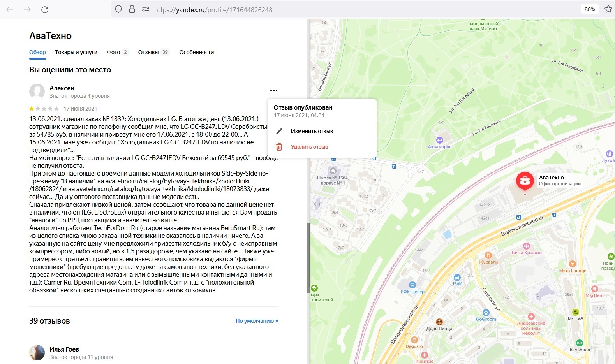Viewport: 615px width, 364px height.
Task: Open the Отзывы 39 tab
Action: (x=153, y=52)
